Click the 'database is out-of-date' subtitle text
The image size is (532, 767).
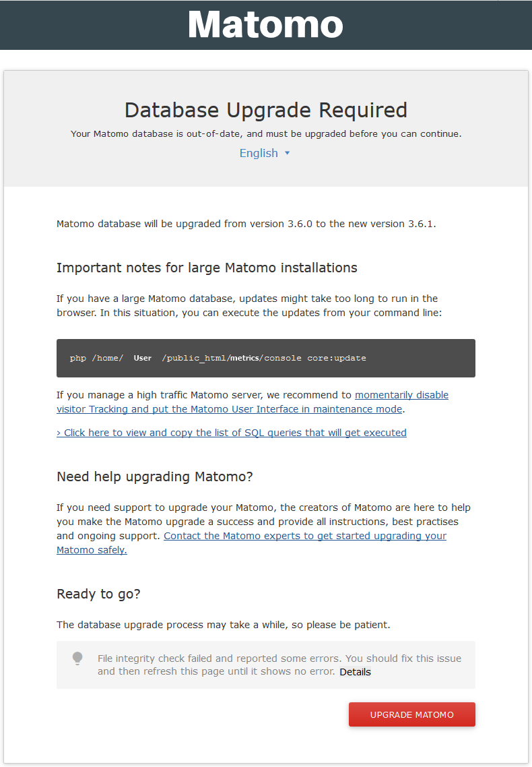click(266, 133)
